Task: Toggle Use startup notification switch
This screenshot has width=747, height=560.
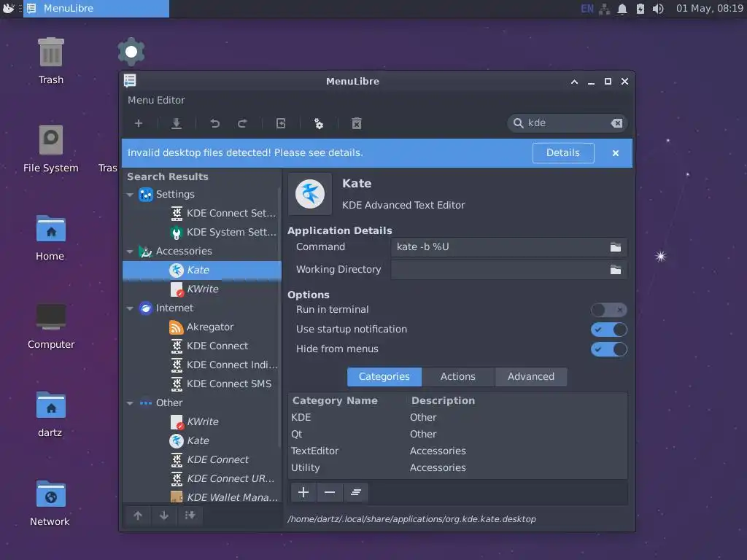Action: tap(609, 330)
